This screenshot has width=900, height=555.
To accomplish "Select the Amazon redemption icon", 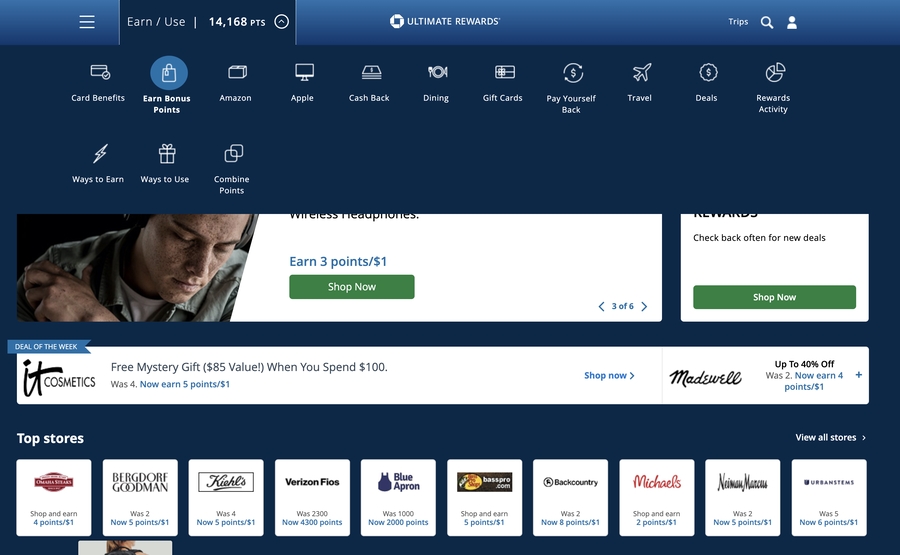I will (x=236, y=73).
